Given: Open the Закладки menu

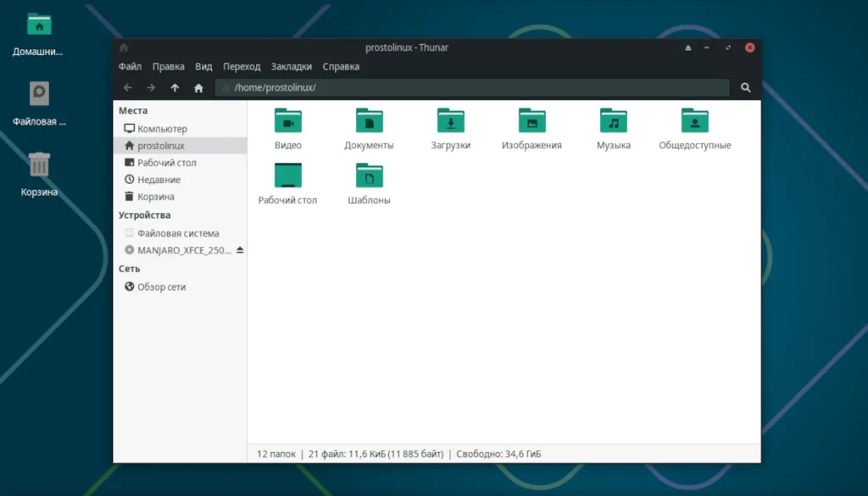Looking at the screenshot, I should [x=292, y=66].
